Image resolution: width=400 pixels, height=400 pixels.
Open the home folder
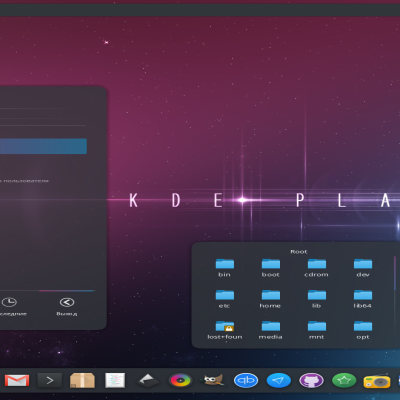[x=271, y=299]
